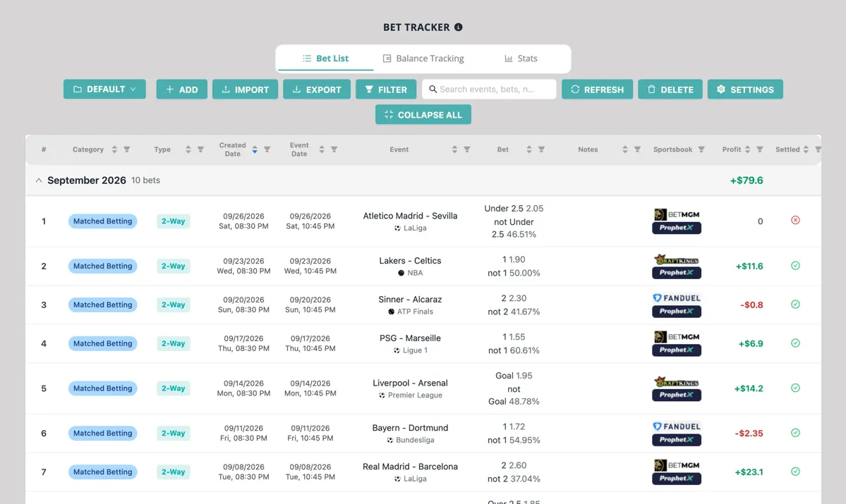Click the DELETE button
Image resolution: width=846 pixels, height=504 pixels.
[670, 89]
